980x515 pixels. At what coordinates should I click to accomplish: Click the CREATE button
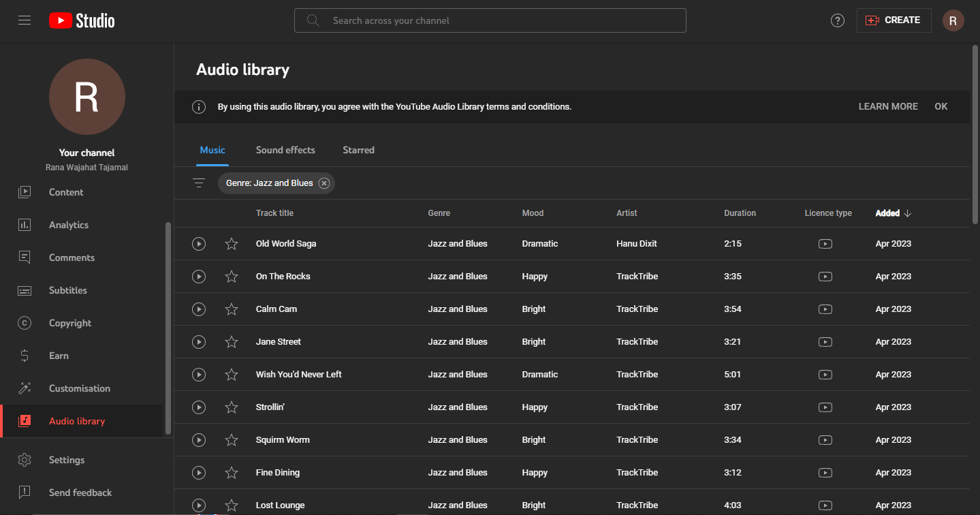coord(894,20)
